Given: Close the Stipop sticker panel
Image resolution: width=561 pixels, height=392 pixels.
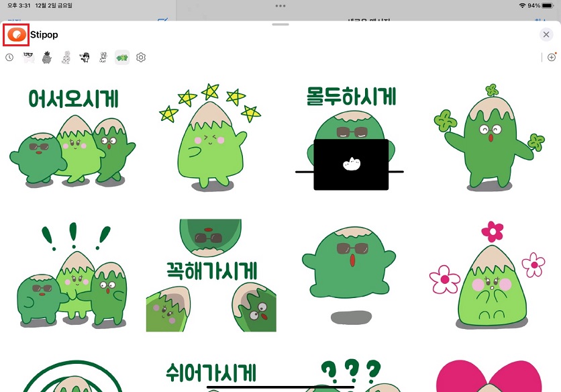Looking at the screenshot, I should coord(546,34).
